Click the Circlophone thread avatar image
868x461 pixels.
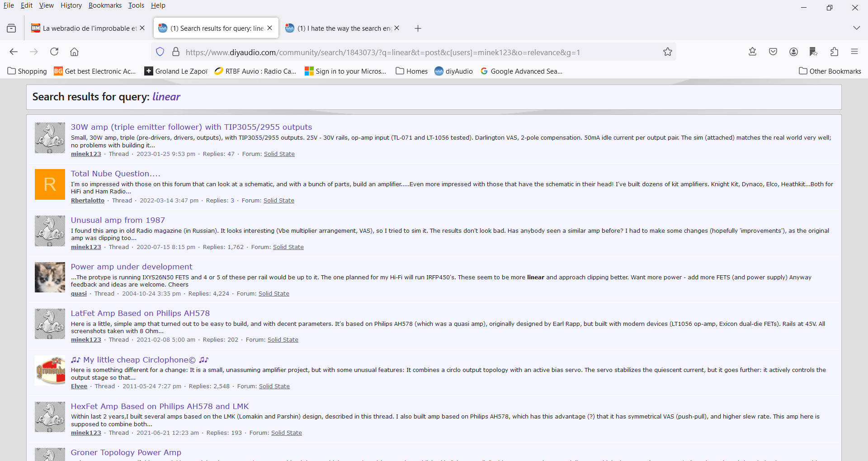50,370
